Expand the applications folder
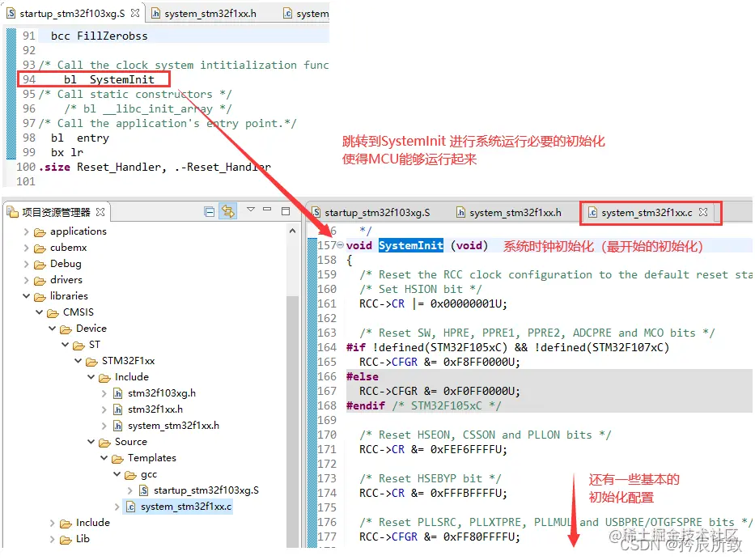The image size is (755, 560). [27, 232]
